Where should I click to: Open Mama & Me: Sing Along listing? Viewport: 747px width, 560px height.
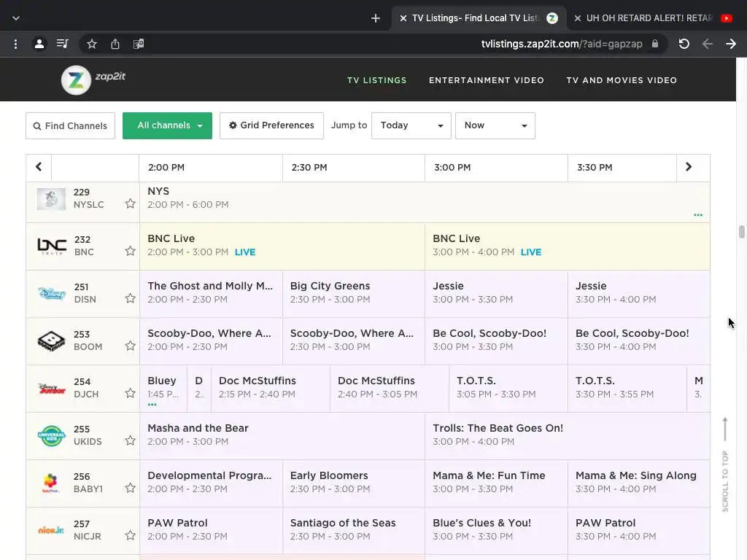pos(638,483)
